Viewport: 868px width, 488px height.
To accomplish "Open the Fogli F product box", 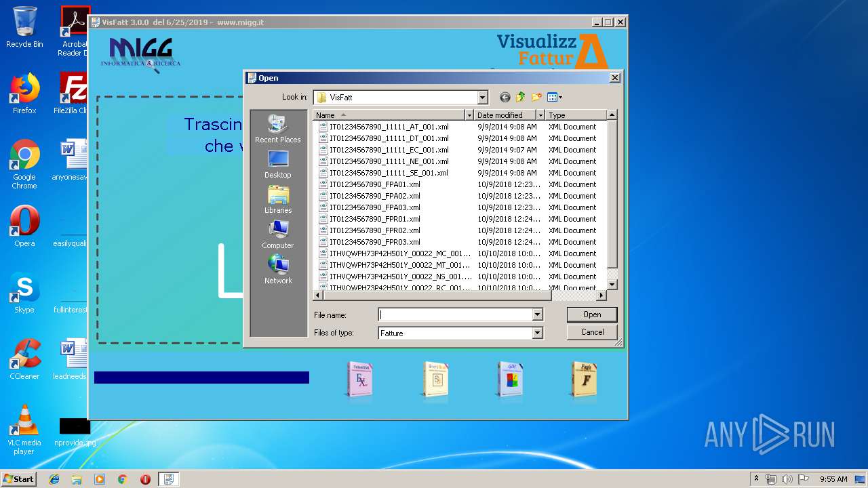I will click(584, 379).
